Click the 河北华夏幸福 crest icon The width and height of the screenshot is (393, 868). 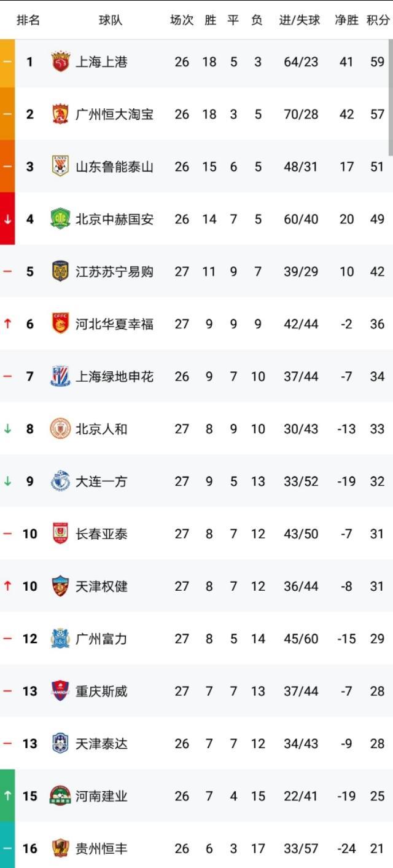[x=60, y=324]
